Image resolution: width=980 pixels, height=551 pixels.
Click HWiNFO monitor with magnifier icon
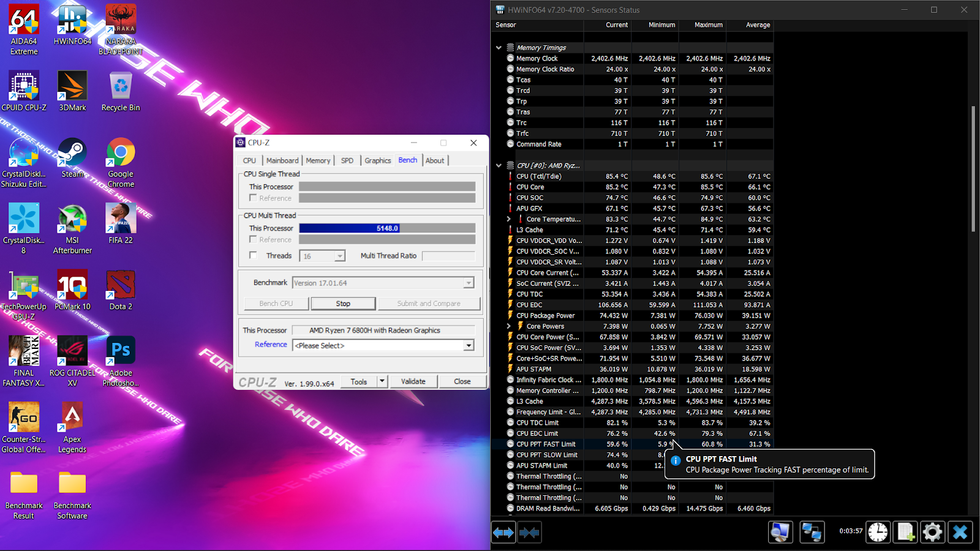[780, 532]
